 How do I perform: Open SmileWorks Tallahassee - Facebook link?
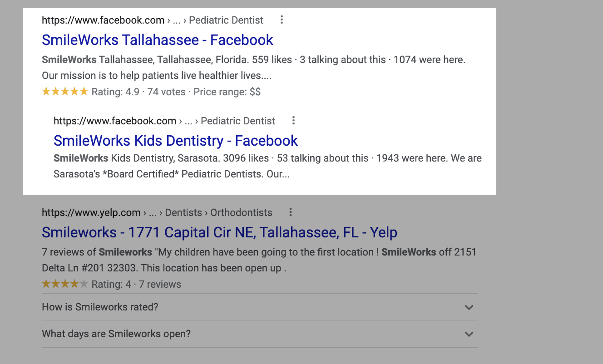[158, 40]
